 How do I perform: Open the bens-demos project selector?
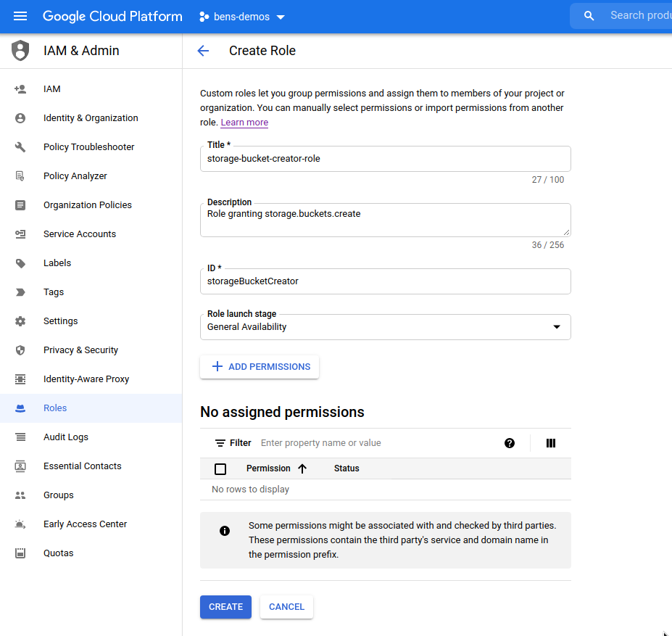tap(242, 17)
